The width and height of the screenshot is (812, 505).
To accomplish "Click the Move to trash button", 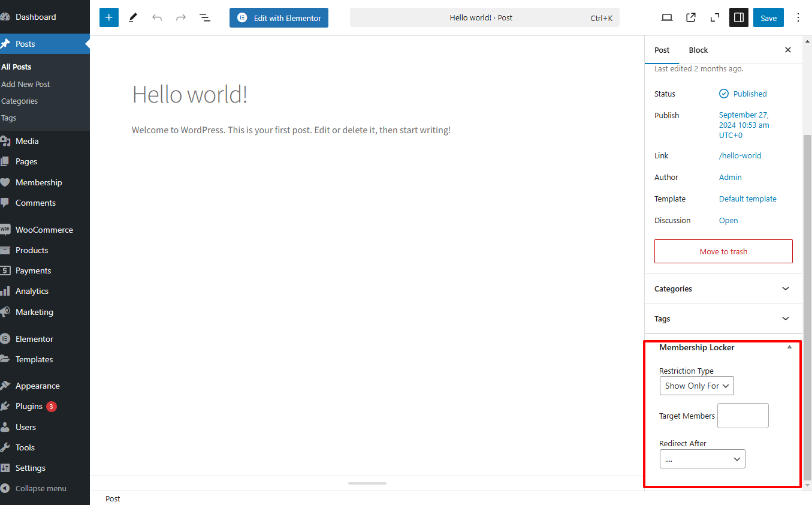I will point(723,251).
